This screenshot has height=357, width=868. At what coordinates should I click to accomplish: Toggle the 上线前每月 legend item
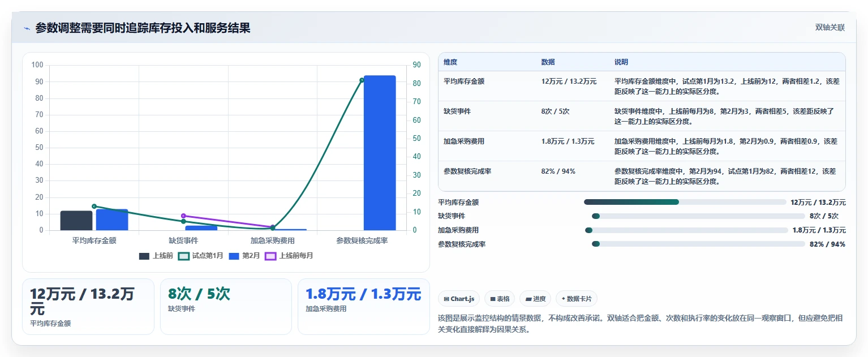289,256
